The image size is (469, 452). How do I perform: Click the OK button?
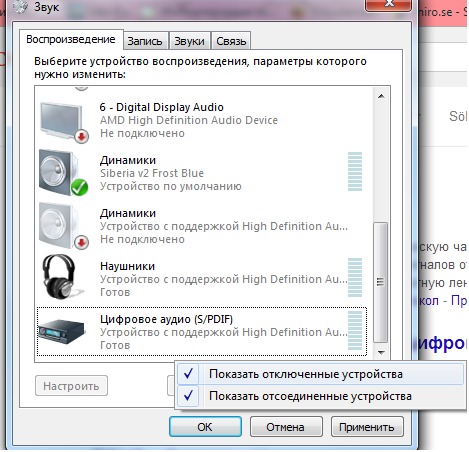click(x=205, y=427)
